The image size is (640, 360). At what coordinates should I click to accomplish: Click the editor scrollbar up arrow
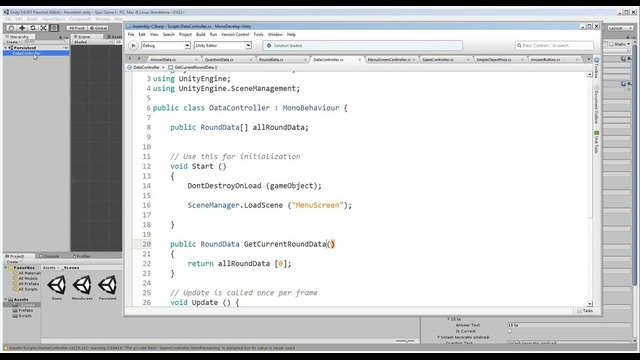tap(590, 75)
